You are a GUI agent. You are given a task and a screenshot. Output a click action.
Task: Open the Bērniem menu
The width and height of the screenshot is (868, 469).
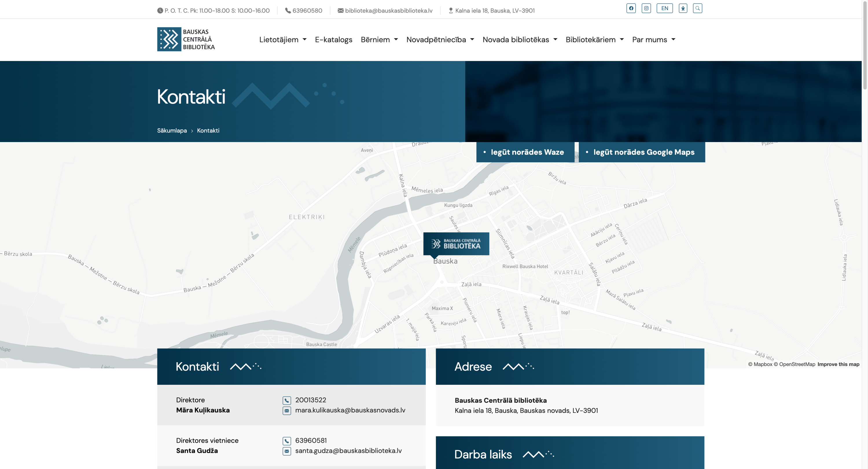pyautogui.click(x=379, y=40)
